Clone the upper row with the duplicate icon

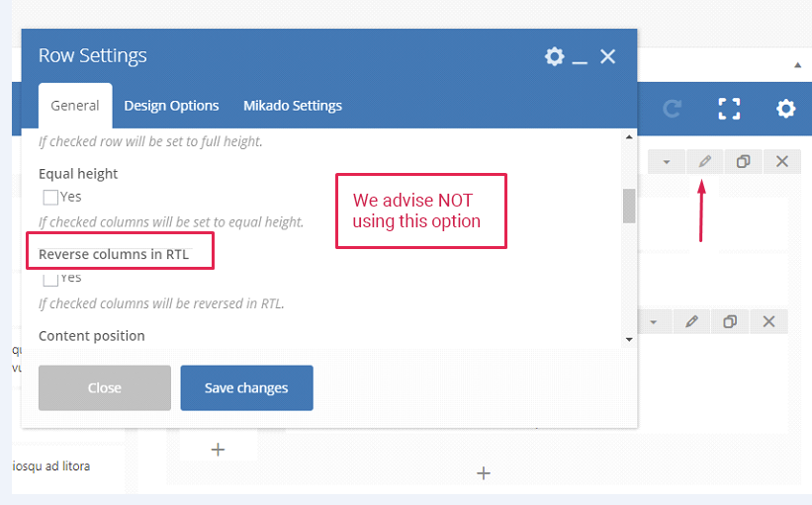pos(743,161)
